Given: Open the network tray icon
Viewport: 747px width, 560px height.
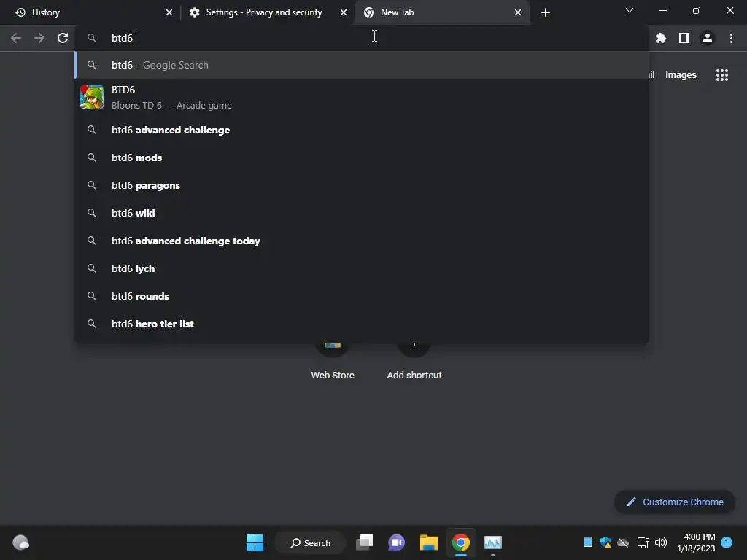Looking at the screenshot, I should [x=643, y=542].
